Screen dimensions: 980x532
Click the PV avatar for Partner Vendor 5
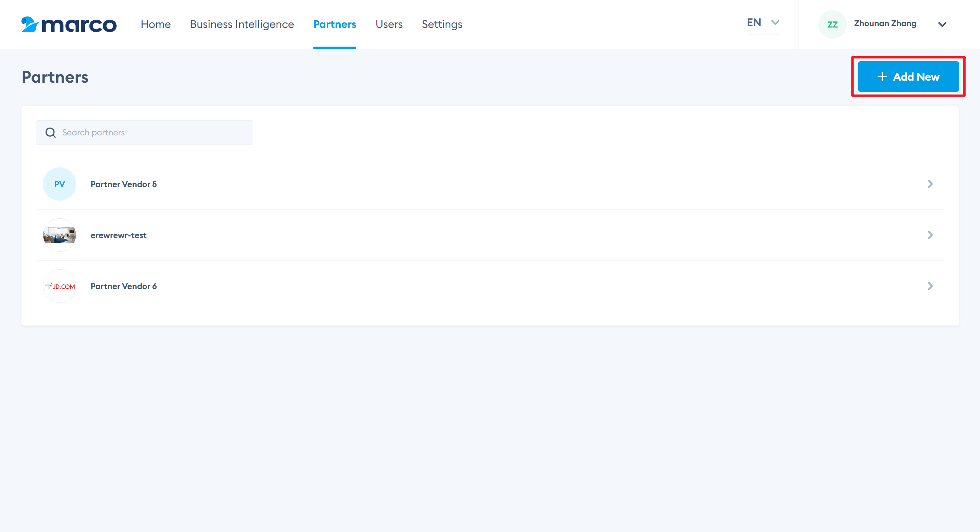point(59,184)
